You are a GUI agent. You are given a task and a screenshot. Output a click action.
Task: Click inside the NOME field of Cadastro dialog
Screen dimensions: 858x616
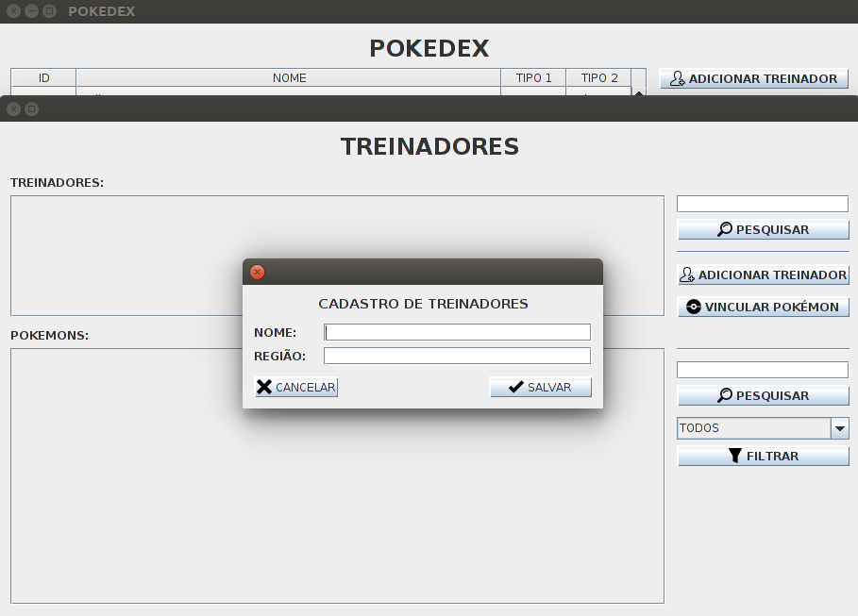coord(457,332)
